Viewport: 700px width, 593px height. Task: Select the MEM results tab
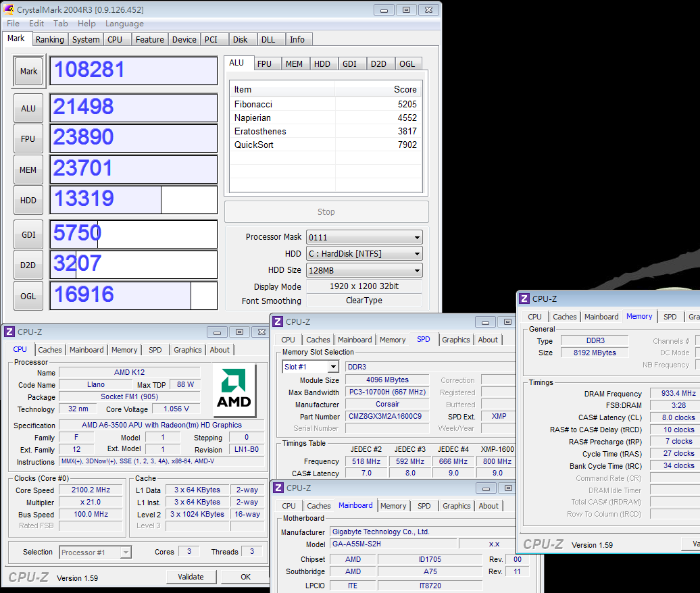tap(294, 63)
